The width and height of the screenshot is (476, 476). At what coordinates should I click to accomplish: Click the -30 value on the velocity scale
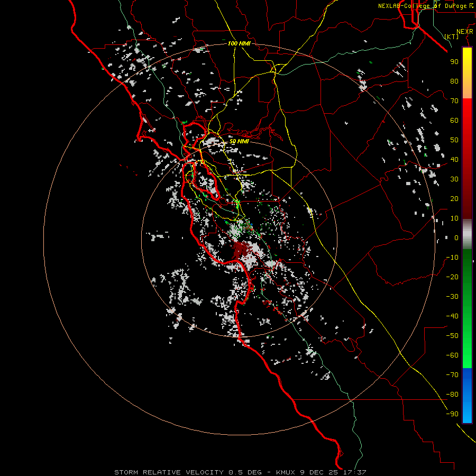click(x=452, y=297)
